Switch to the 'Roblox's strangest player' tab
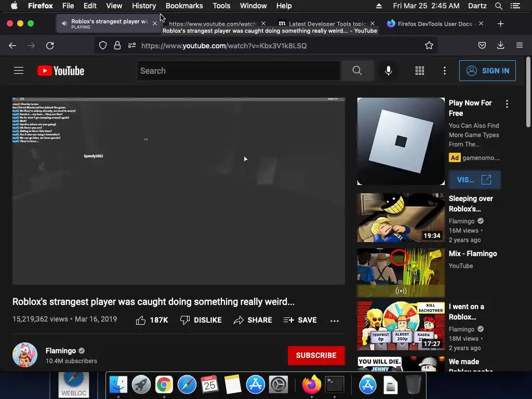Screen dimensions: 532x399 [x=109, y=23]
